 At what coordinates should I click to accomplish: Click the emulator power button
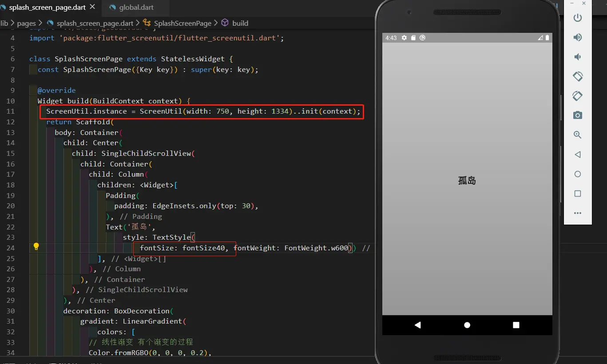(577, 18)
